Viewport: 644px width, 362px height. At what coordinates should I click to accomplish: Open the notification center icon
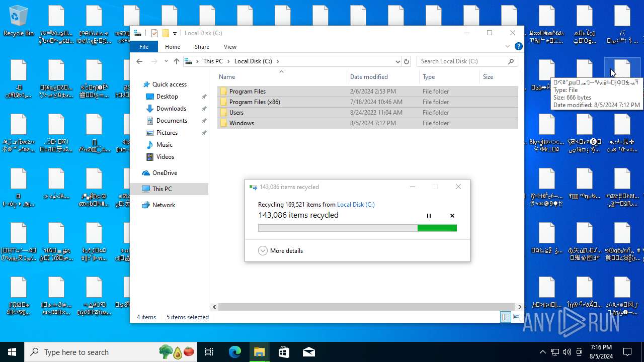coord(627,352)
